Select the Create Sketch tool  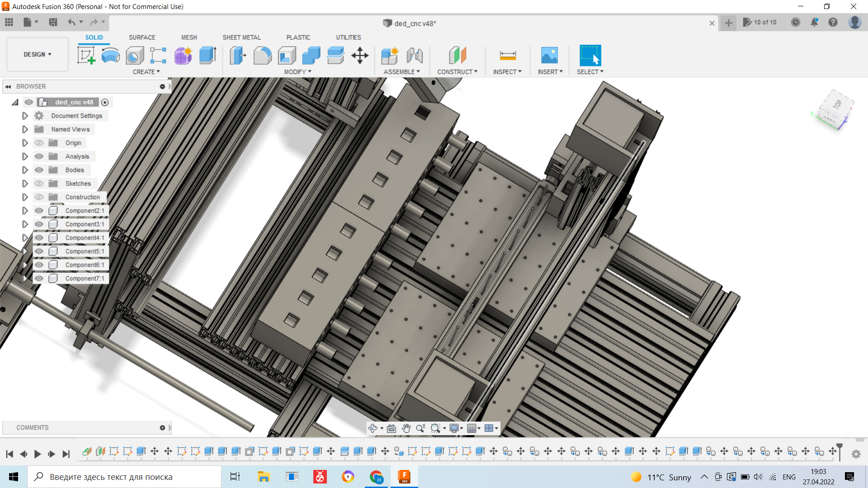pyautogui.click(x=86, y=56)
